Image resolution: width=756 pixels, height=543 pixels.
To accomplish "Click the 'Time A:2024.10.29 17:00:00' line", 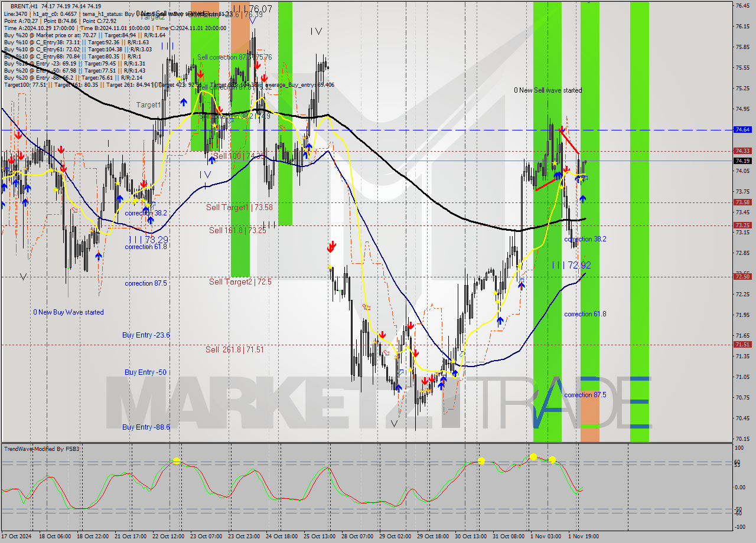I will [115, 28].
